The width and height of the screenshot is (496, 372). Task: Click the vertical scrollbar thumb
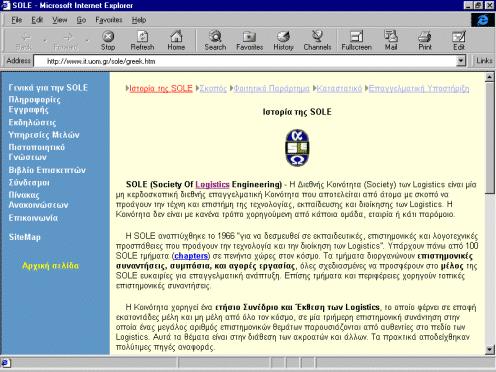(x=489, y=138)
